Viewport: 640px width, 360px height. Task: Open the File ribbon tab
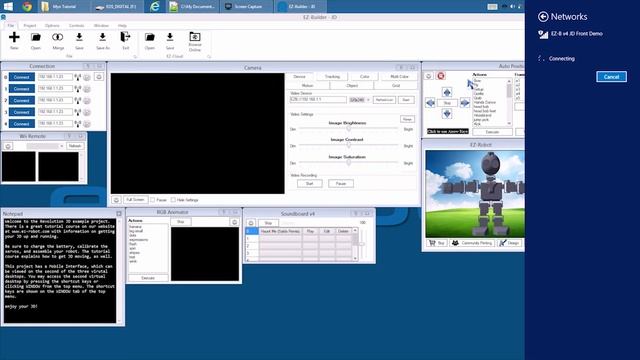pyautogui.click(x=11, y=25)
